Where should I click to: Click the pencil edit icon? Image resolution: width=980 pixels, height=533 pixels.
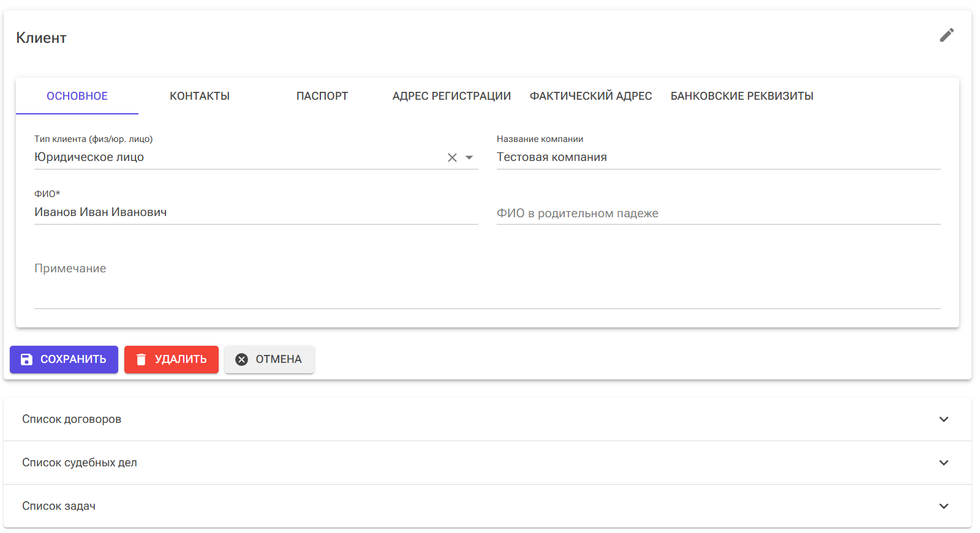tap(946, 35)
